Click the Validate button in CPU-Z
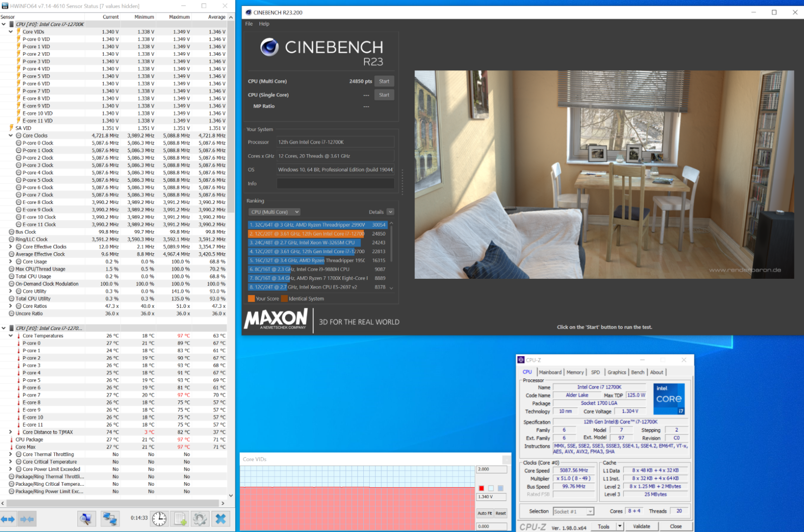804x532 pixels. 642,526
